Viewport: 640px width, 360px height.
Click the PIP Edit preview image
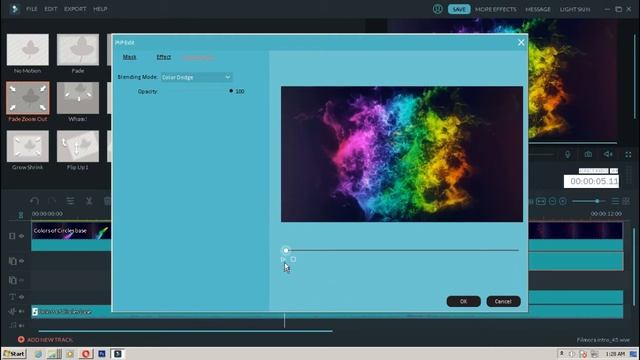point(402,154)
